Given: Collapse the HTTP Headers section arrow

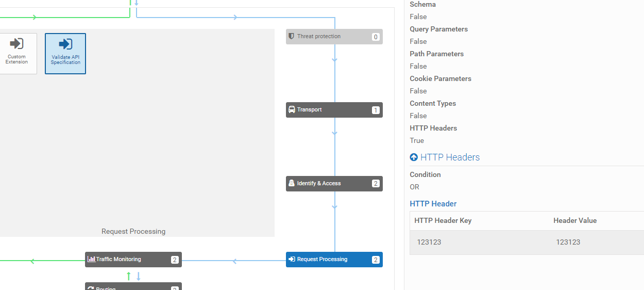Looking at the screenshot, I should coord(414,157).
